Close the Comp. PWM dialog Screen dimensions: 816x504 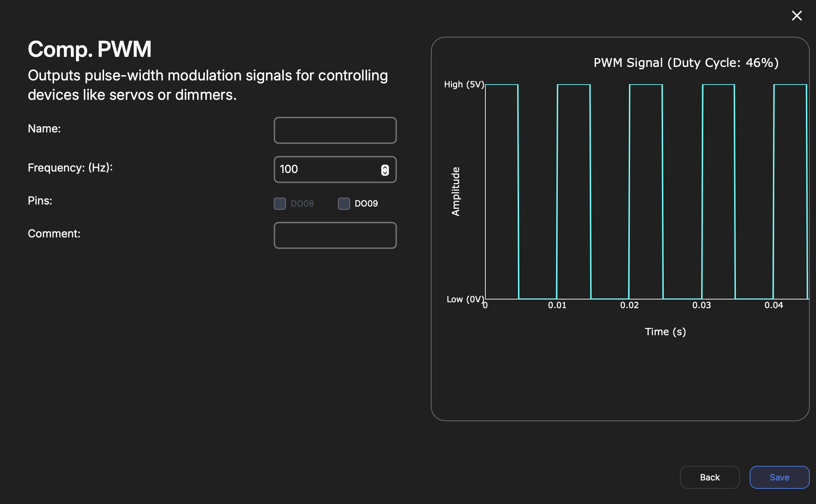pos(797,16)
